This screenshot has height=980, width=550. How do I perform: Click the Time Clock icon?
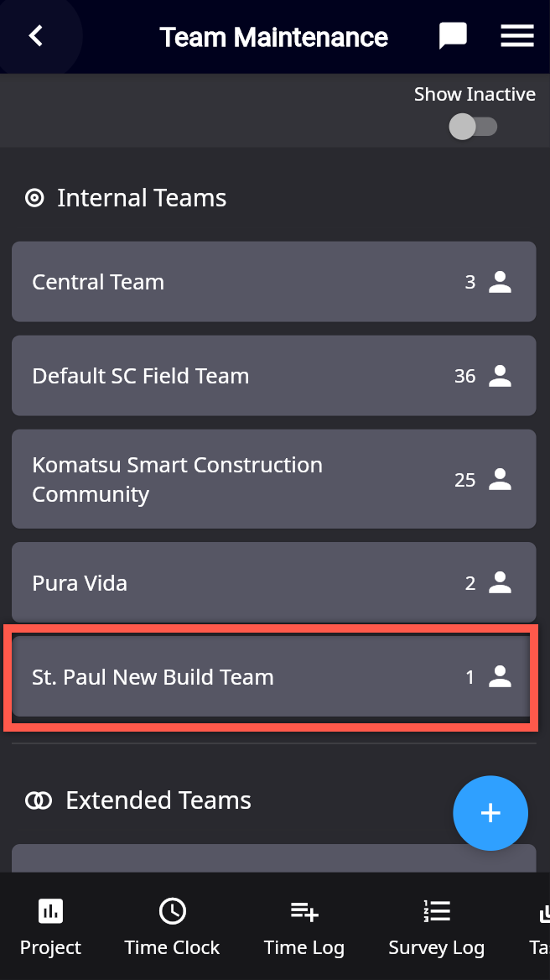[x=173, y=911]
